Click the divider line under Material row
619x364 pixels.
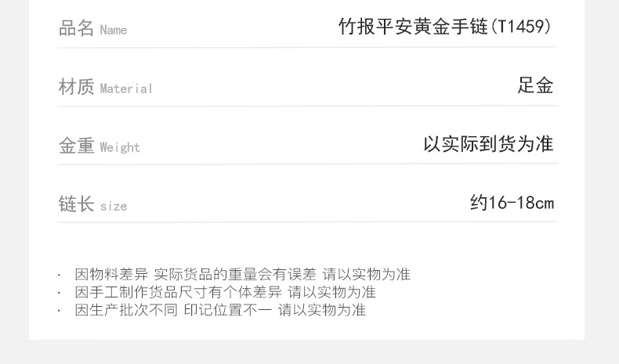(x=308, y=106)
